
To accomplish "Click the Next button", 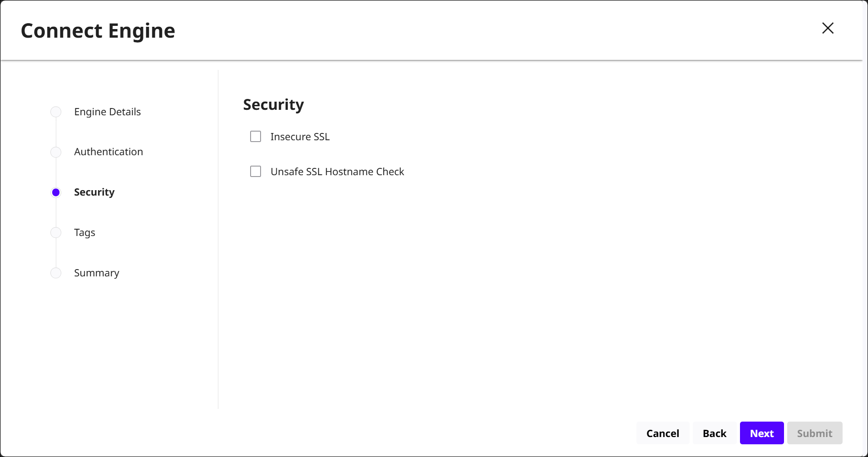I will click(761, 433).
